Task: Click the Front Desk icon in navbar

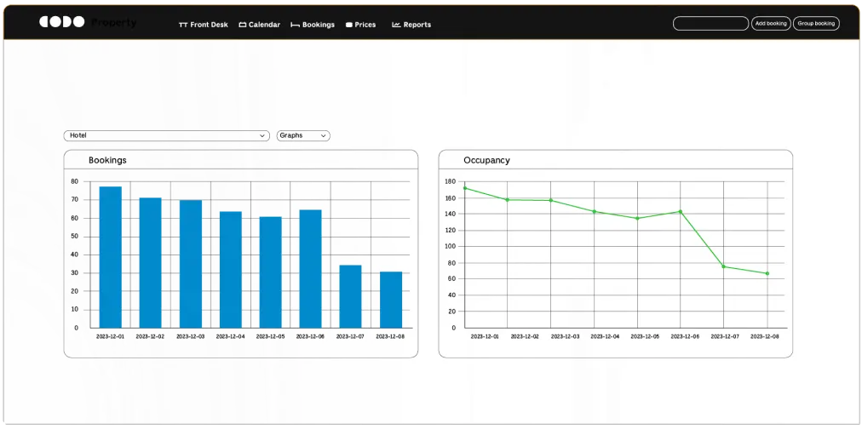Action: [x=183, y=25]
